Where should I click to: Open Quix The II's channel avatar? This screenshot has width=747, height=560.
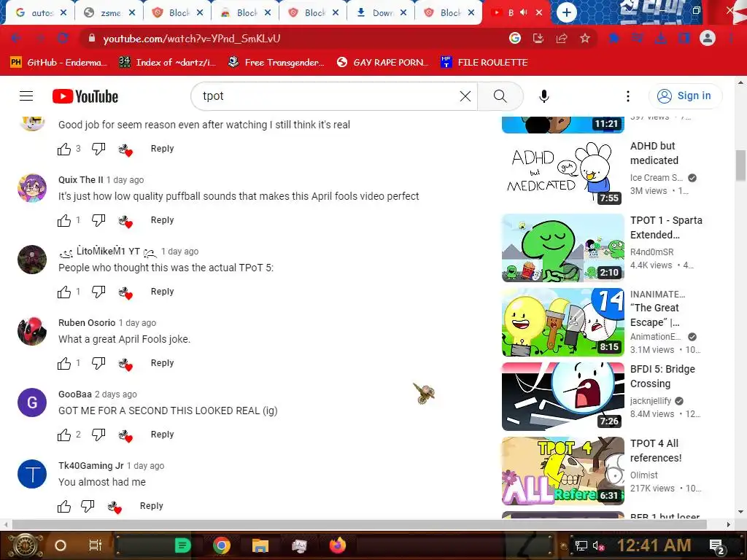click(x=32, y=188)
